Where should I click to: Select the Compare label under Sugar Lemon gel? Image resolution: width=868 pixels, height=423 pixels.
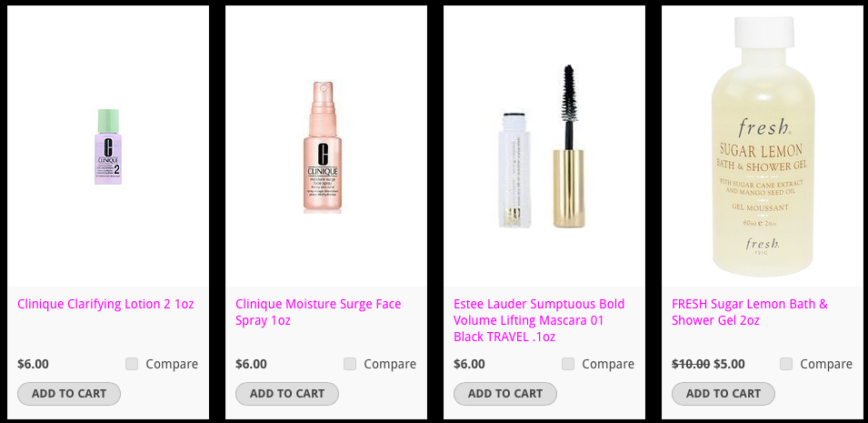(x=826, y=364)
